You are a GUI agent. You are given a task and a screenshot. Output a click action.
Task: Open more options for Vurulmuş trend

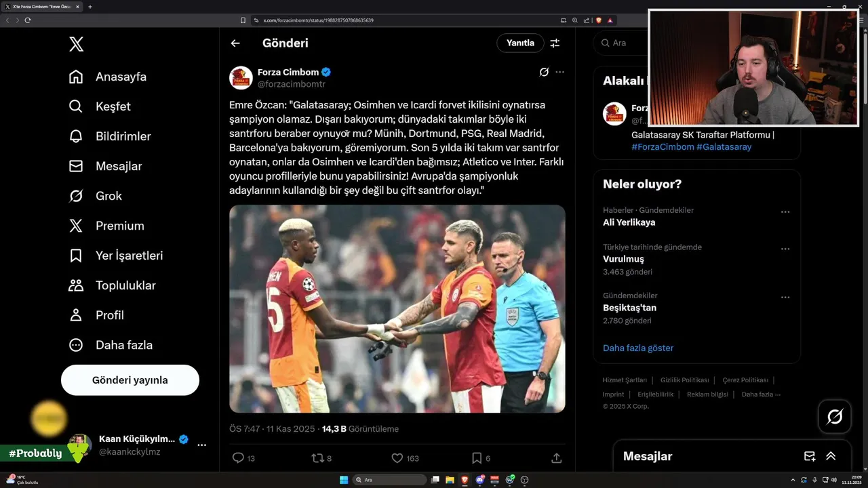tap(785, 249)
